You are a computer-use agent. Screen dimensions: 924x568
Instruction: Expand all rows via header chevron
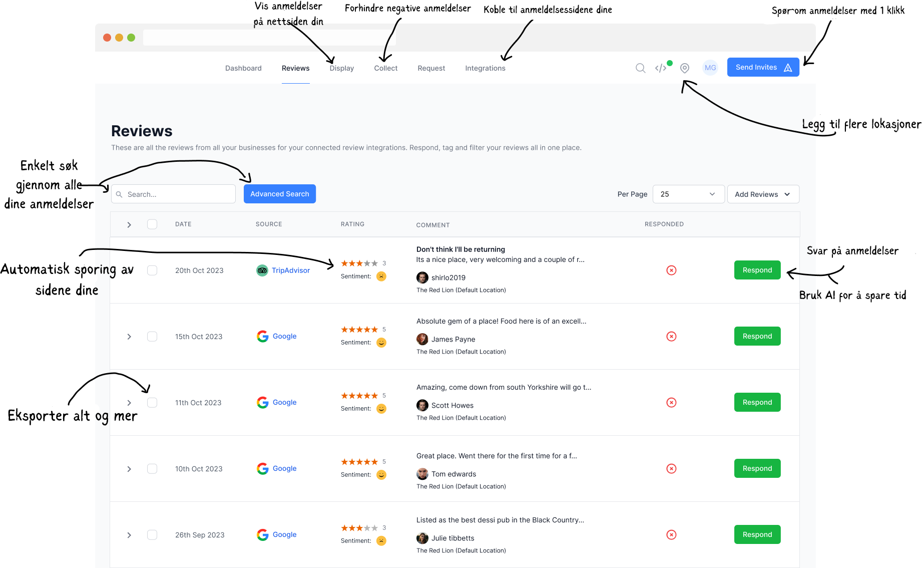coord(129,225)
